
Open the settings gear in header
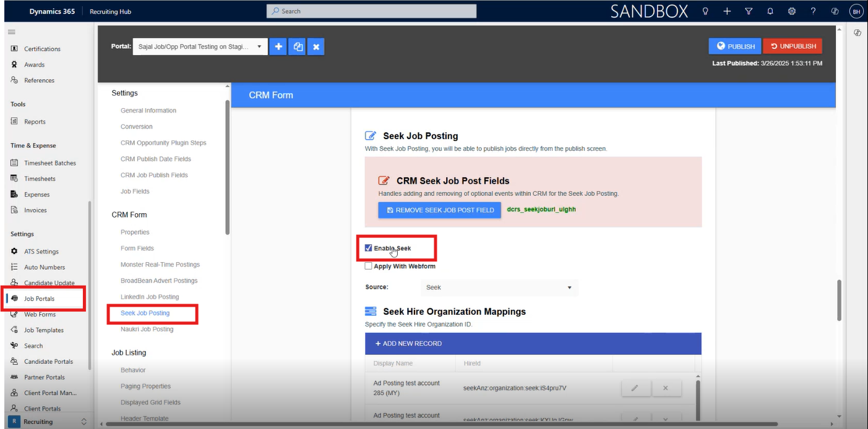click(792, 11)
